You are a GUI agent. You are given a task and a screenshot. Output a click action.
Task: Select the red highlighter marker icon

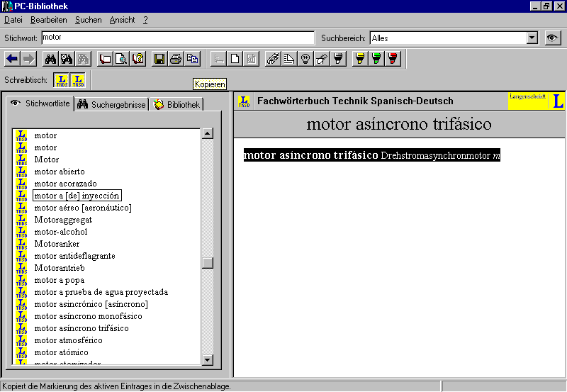point(393,59)
